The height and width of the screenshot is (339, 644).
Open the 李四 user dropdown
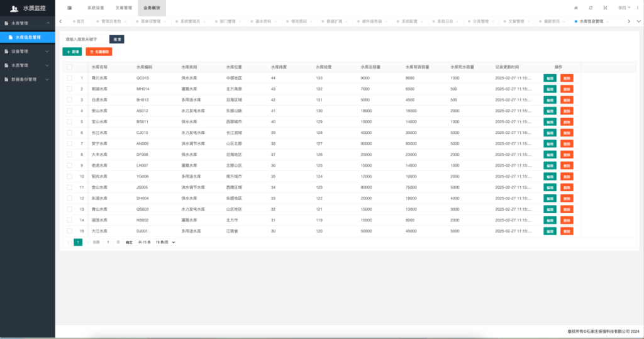(624, 8)
